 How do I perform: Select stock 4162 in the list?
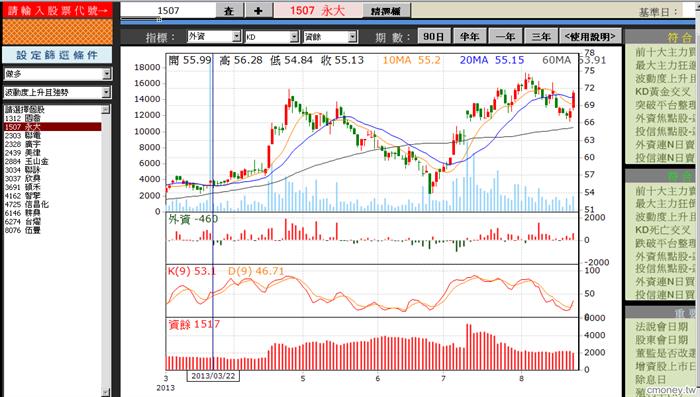[x=53, y=196]
